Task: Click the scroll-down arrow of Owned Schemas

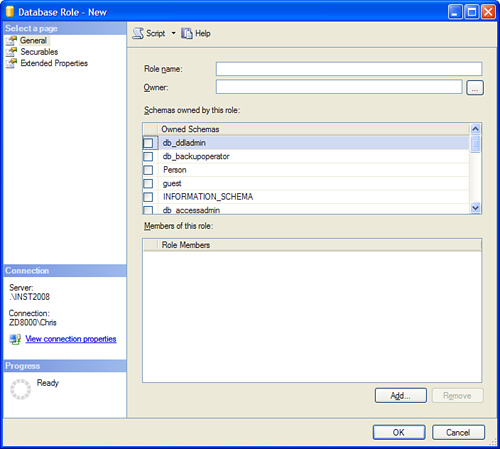Action: [476, 208]
